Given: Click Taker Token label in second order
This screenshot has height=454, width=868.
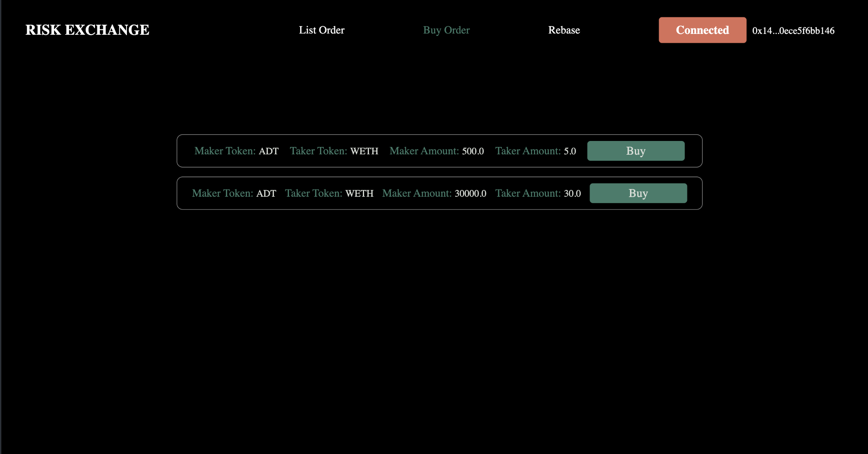Looking at the screenshot, I should pyautogui.click(x=313, y=193).
